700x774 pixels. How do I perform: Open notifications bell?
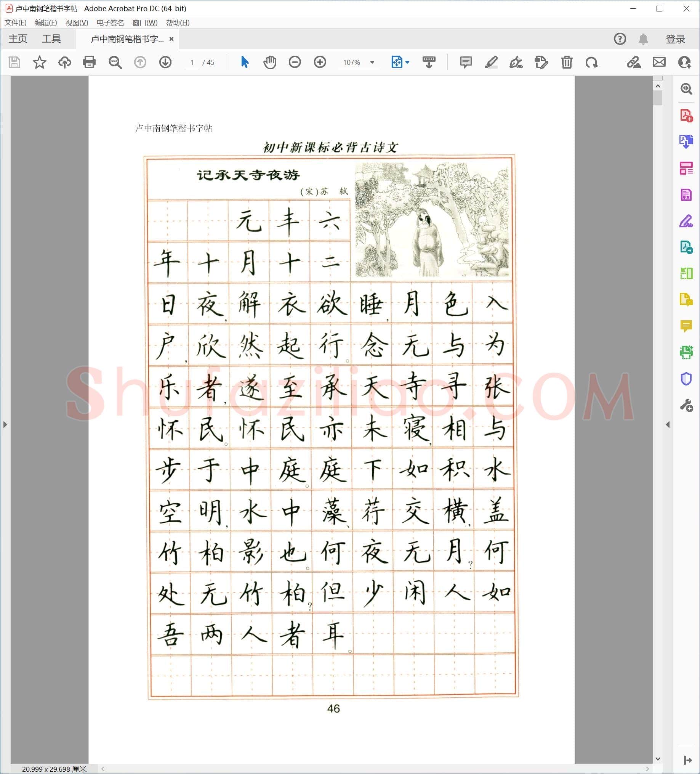(644, 39)
